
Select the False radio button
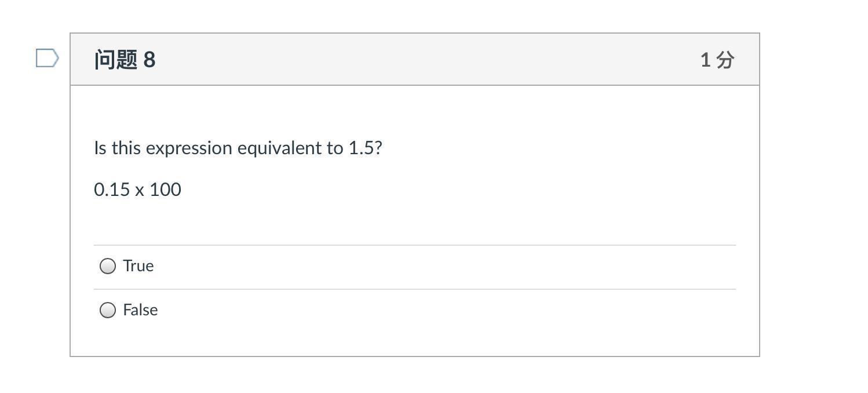(108, 310)
